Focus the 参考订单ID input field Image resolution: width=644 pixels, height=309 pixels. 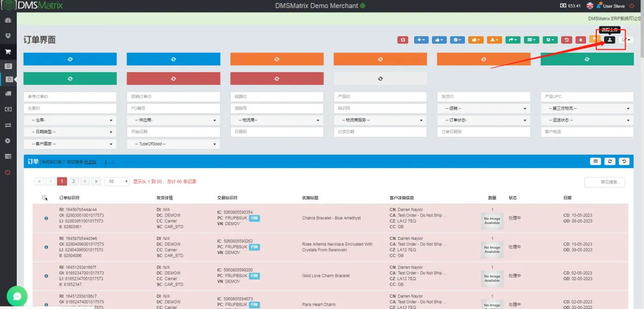[x=70, y=97]
